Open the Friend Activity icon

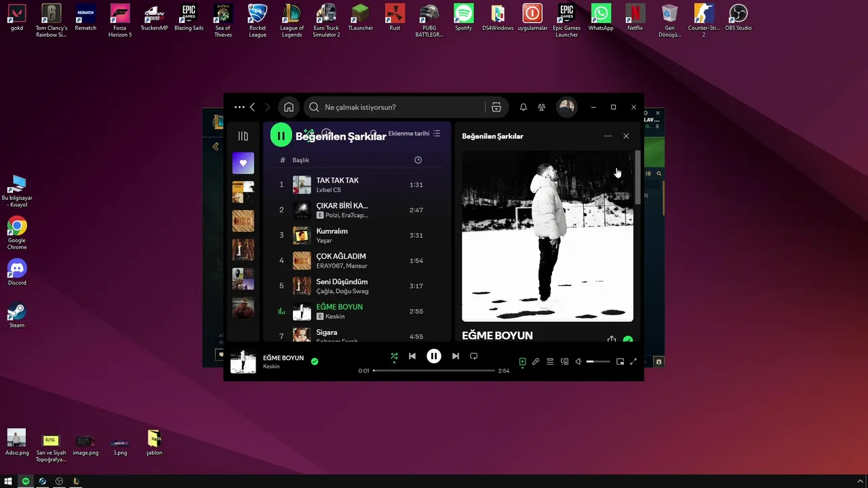[541, 107]
